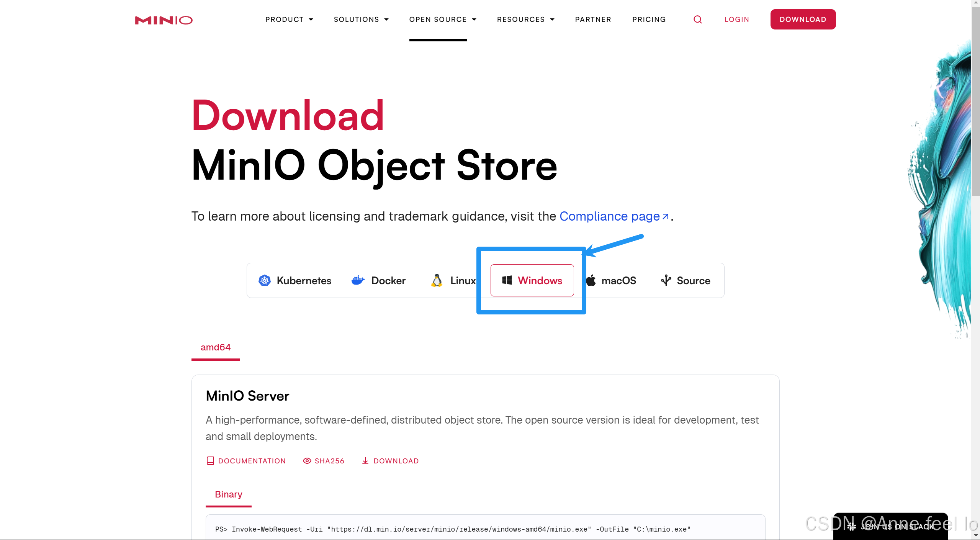
Task: Select the Binary tab
Action: point(228,494)
